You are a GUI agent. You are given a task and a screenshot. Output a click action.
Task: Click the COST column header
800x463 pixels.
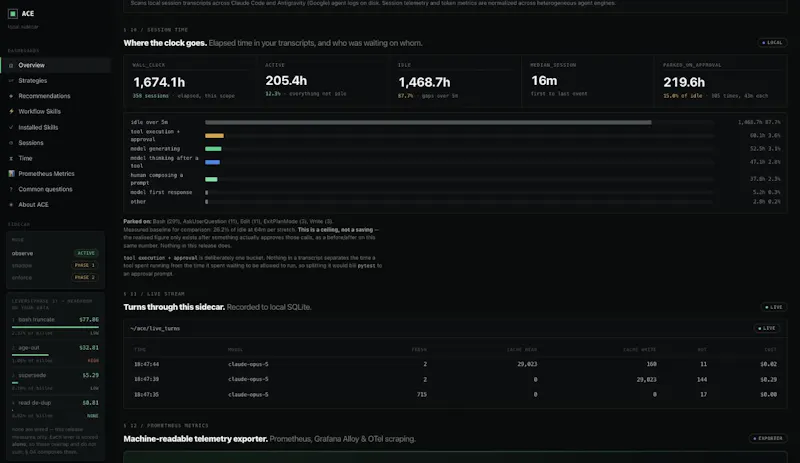point(770,350)
